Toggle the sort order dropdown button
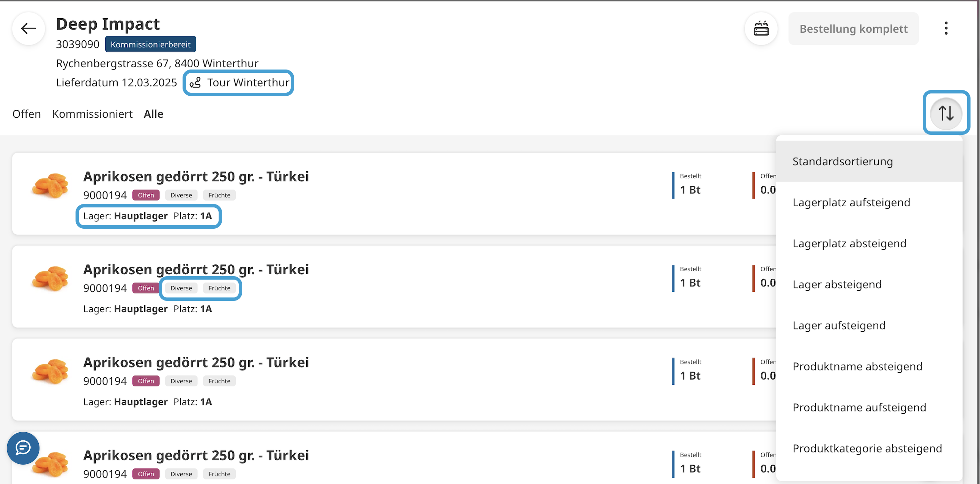980x484 pixels. tap(946, 113)
